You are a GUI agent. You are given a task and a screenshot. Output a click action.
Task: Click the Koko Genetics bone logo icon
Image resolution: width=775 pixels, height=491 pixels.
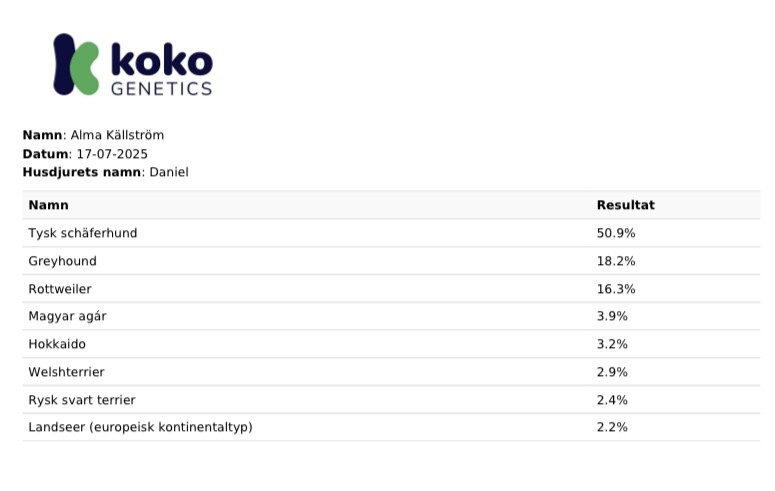tap(76, 64)
